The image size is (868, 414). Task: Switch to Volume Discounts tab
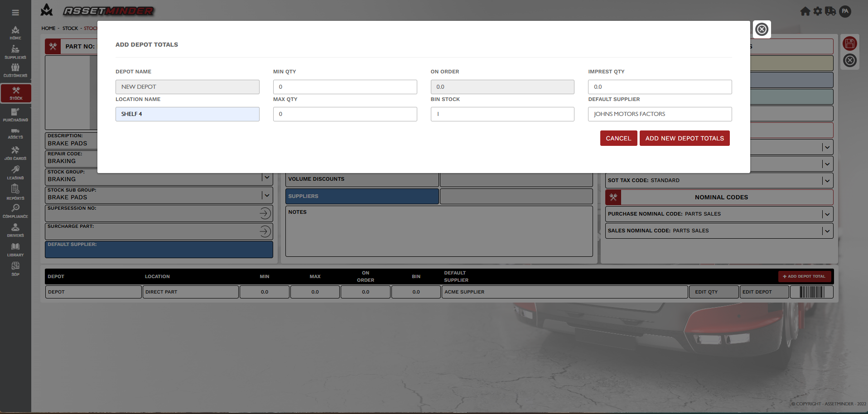pos(362,179)
